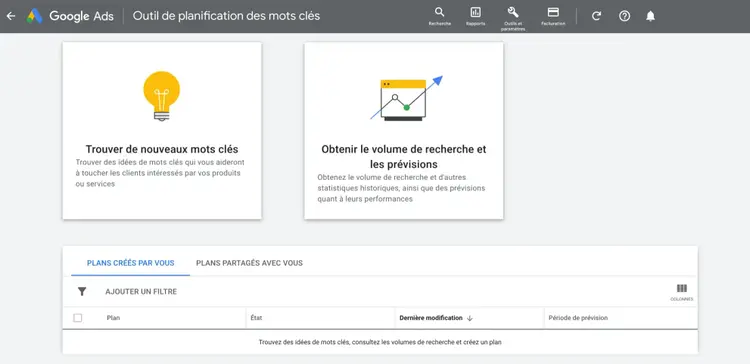
Task: Click the État column header
Action: 256,318
